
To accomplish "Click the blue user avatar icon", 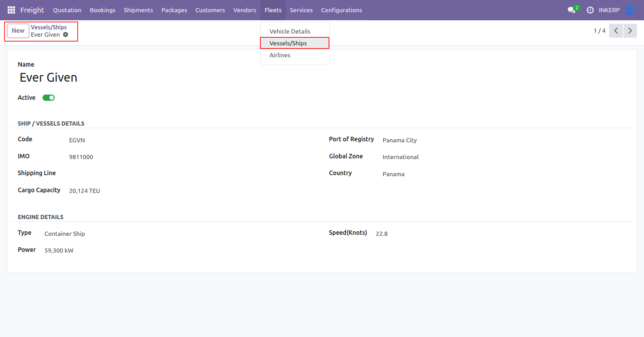I will (631, 10).
